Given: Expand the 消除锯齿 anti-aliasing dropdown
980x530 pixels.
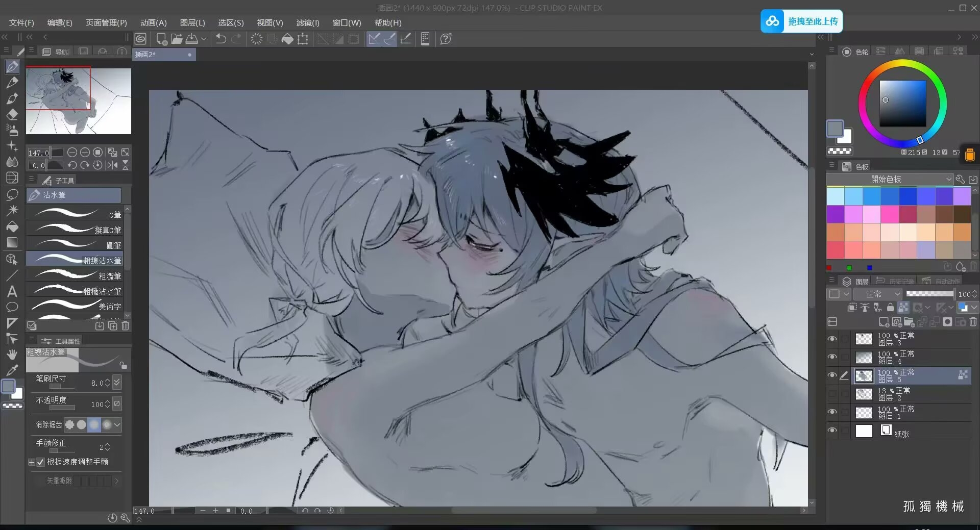Looking at the screenshot, I should (117, 424).
